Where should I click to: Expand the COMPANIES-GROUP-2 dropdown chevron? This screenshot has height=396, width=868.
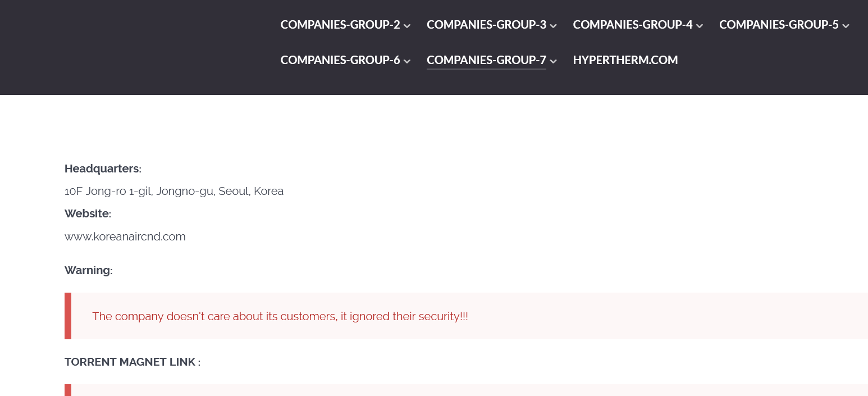pos(408,25)
